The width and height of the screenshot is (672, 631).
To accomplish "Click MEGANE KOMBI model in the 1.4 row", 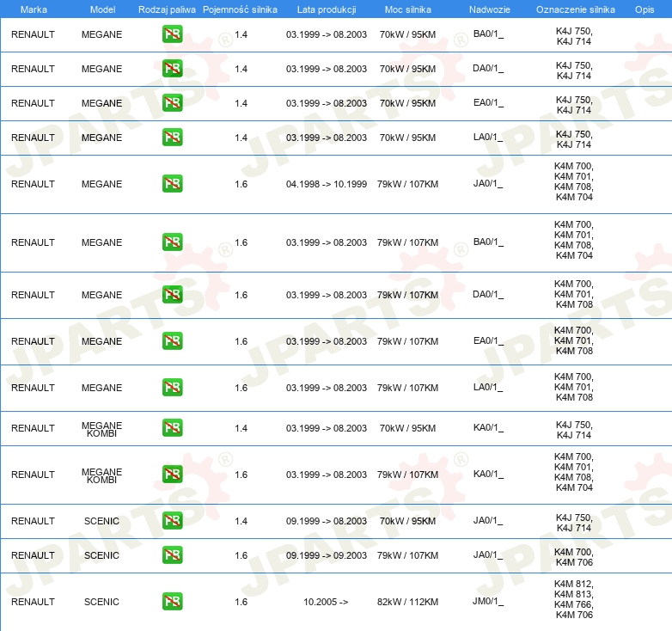I will click(x=101, y=429).
